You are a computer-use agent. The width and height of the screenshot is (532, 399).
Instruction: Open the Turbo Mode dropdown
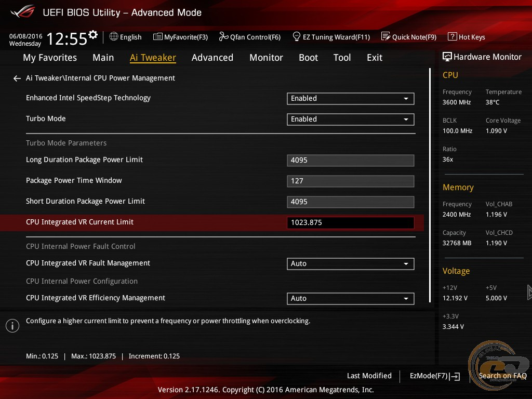351,119
